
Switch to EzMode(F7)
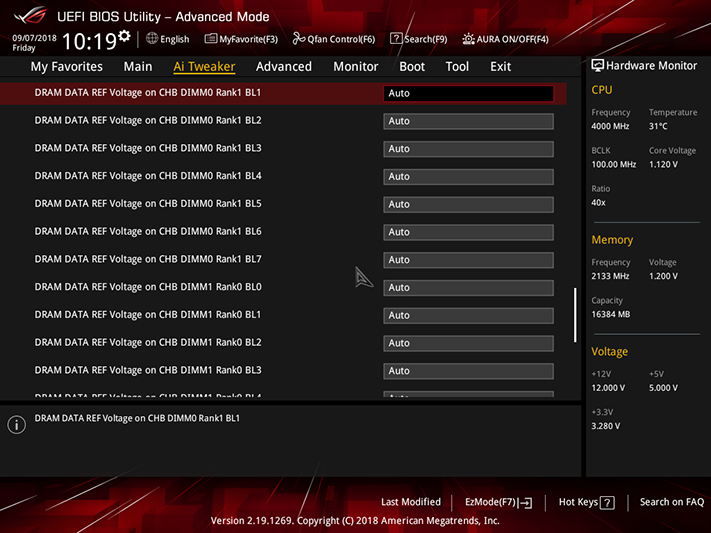pyautogui.click(x=498, y=503)
